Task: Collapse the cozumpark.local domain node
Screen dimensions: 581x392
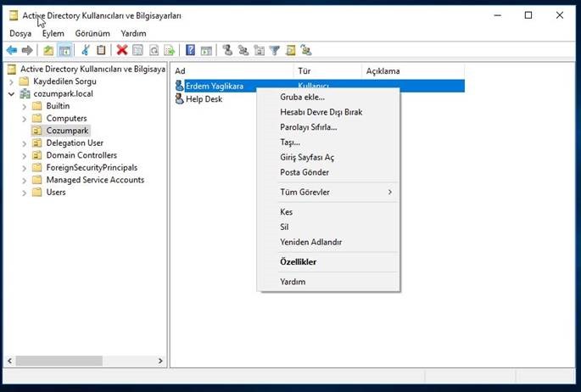Action: coord(11,93)
